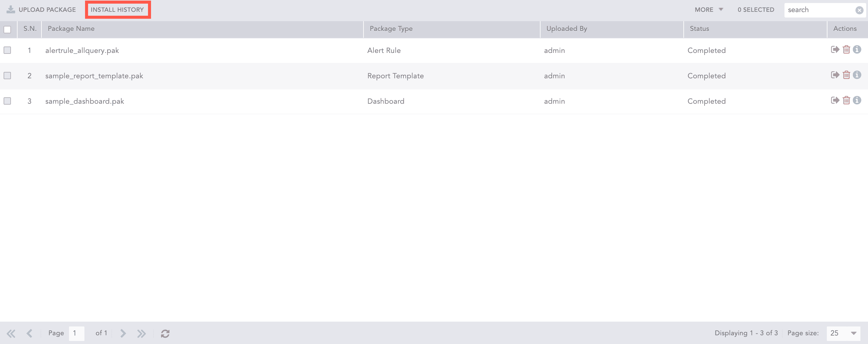868x344 pixels.
Task: Delete sample_report_template.pak using trash icon
Action: (847, 75)
